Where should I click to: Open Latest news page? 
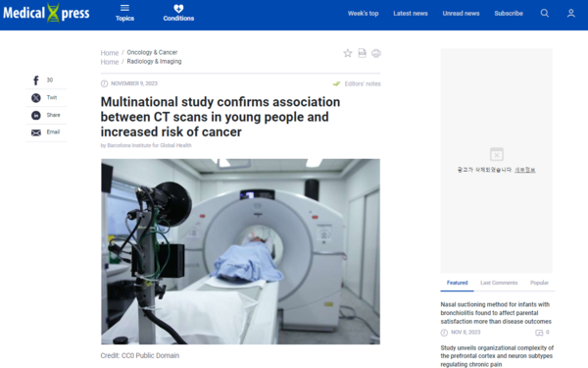[x=411, y=13]
